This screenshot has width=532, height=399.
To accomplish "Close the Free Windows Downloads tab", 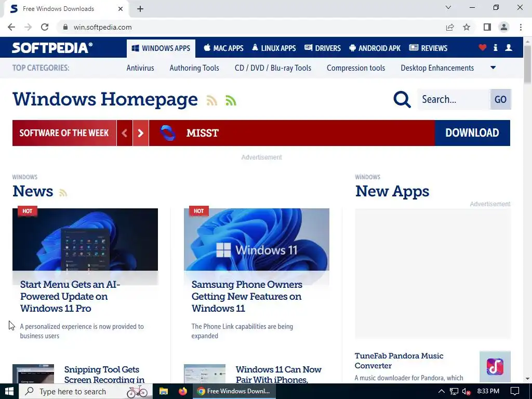I will coord(121,9).
